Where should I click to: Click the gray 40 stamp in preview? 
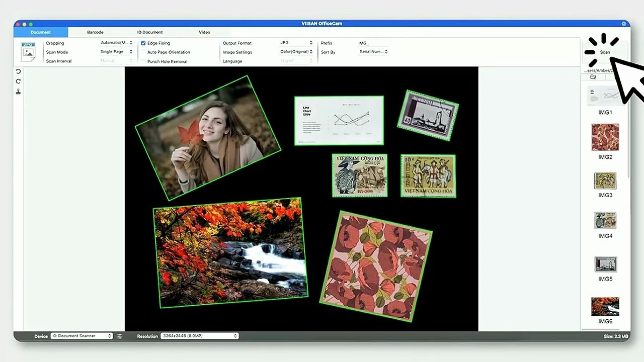pos(428,116)
